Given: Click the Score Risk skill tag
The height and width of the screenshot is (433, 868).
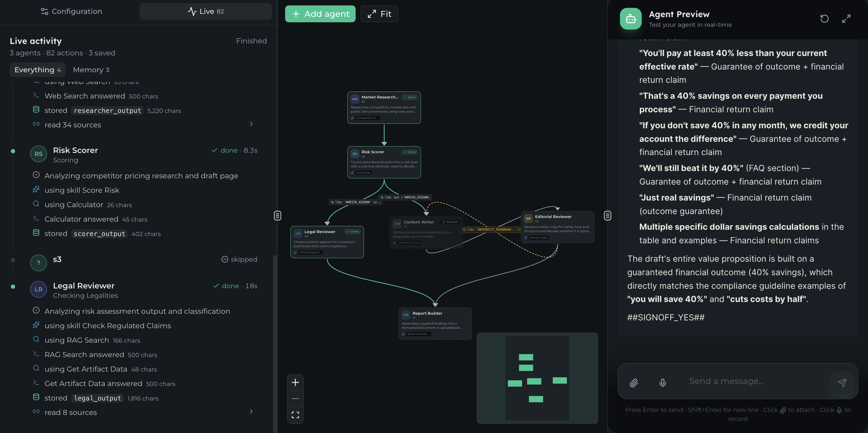Looking at the screenshot, I should click(363, 173).
